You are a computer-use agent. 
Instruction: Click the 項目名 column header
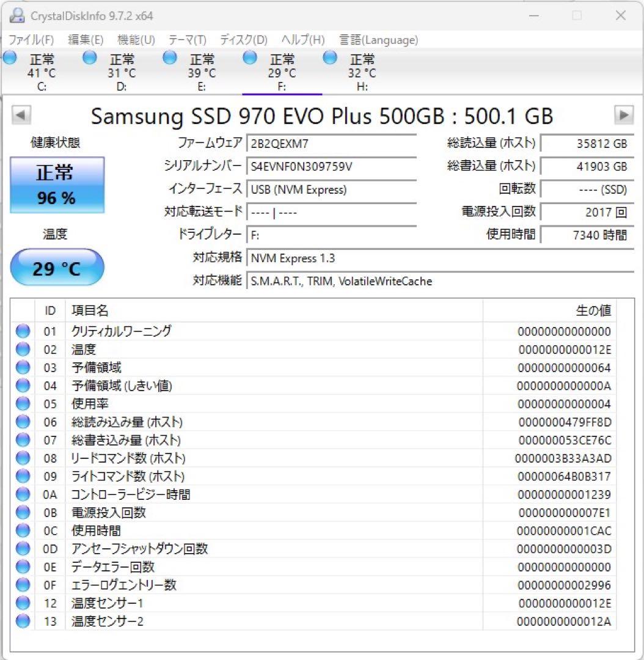[274, 310]
